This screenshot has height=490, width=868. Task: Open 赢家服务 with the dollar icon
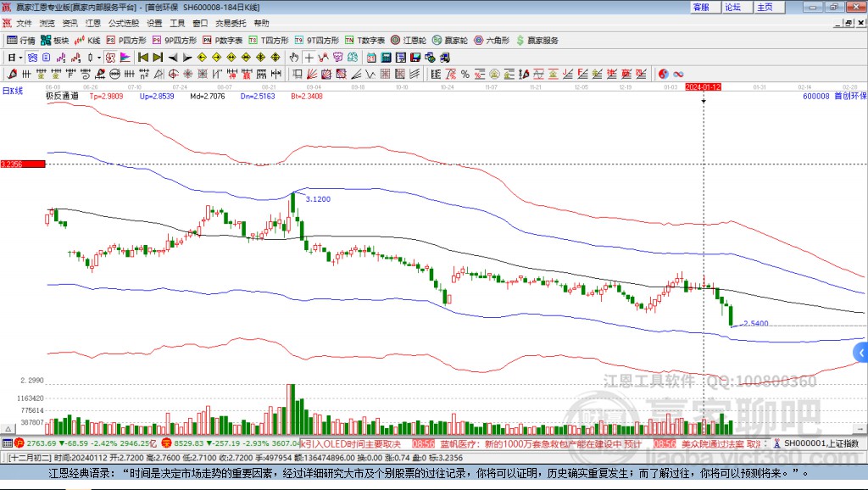(x=537, y=40)
